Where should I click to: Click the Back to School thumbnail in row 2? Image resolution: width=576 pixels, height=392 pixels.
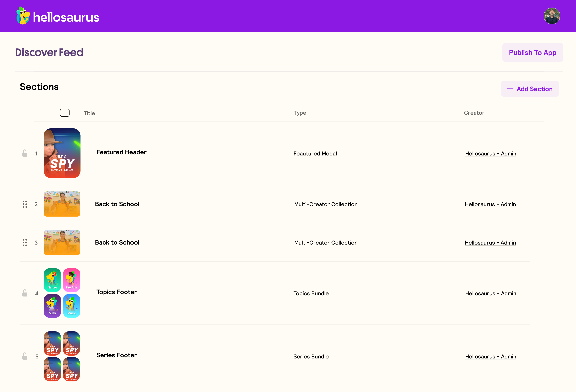(62, 204)
